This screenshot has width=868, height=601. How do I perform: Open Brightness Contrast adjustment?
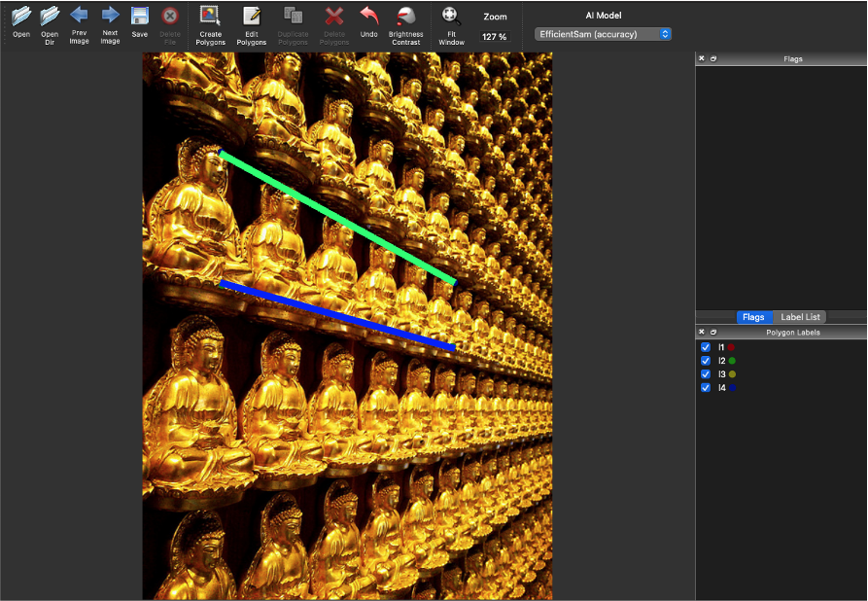(406, 17)
